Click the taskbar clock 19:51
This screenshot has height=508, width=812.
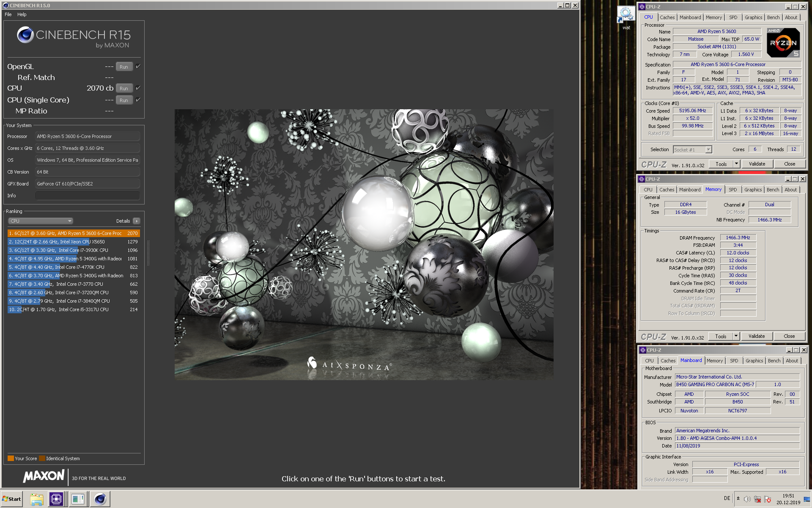(788, 496)
